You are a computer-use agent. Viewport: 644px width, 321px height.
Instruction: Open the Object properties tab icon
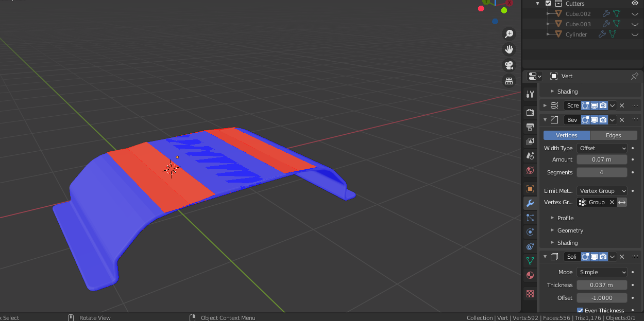tap(530, 189)
